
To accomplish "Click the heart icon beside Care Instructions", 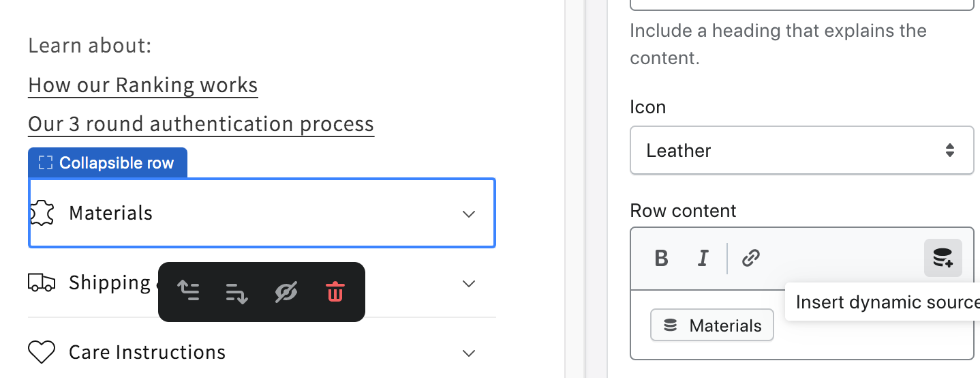I will click(x=42, y=352).
